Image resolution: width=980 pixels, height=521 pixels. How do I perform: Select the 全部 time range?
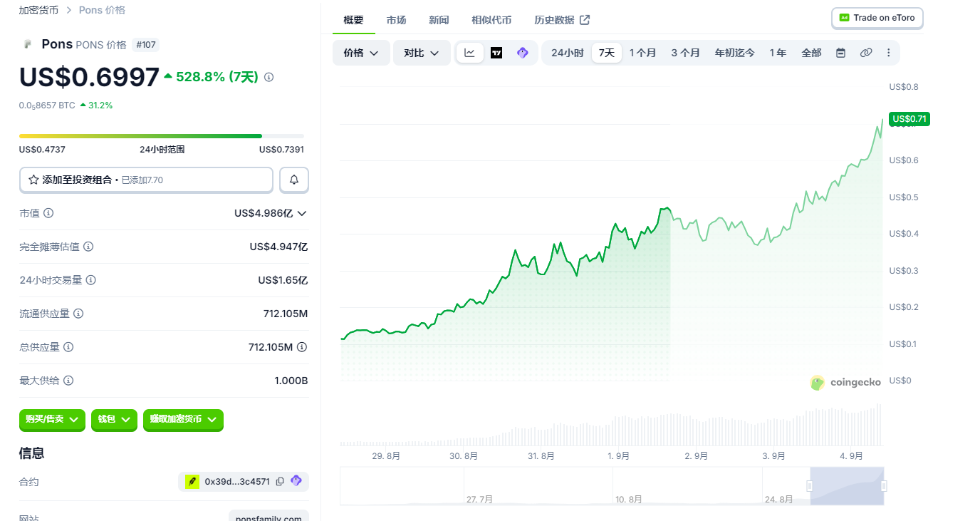tap(811, 53)
